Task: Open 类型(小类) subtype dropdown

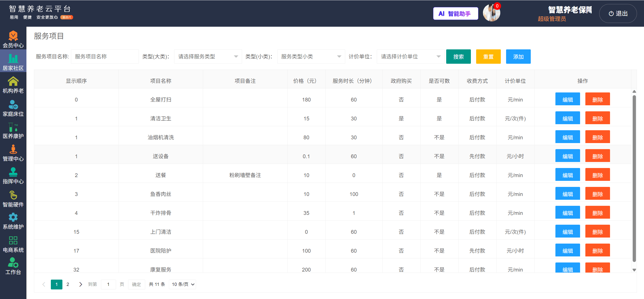Action: coord(311,56)
